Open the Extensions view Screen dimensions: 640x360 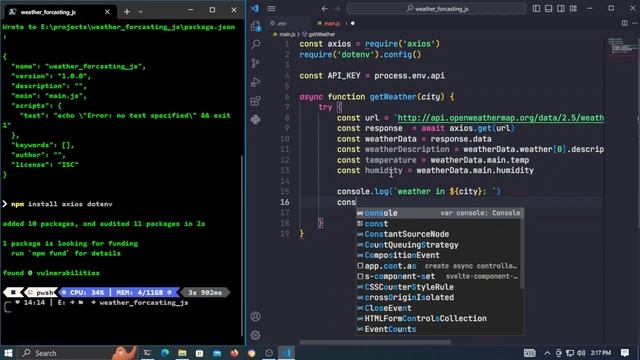256,101
